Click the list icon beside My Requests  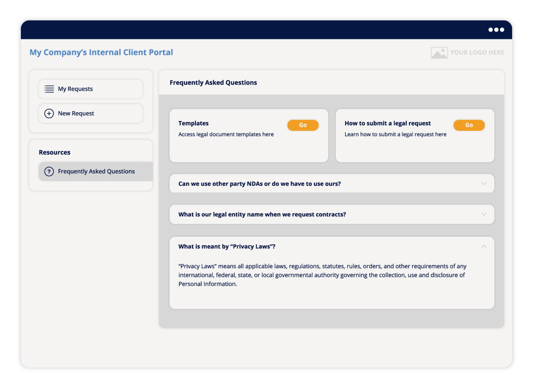(48, 89)
